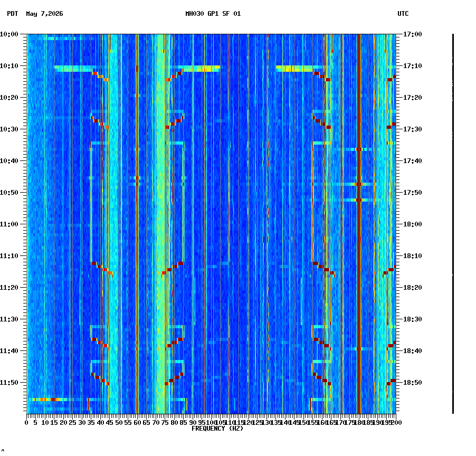Click the '20' Hz axis label
This screenshot has height=456, width=476.
coord(63,423)
